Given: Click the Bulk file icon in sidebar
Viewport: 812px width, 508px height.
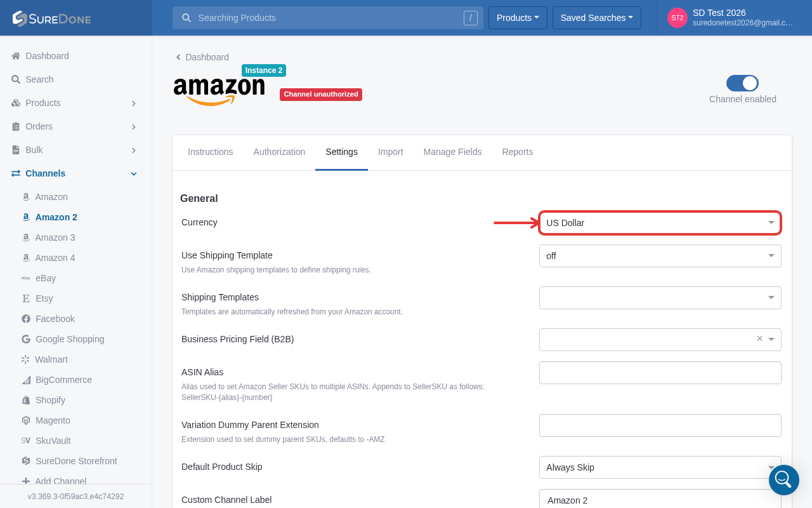Looking at the screenshot, I should click(16, 150).
